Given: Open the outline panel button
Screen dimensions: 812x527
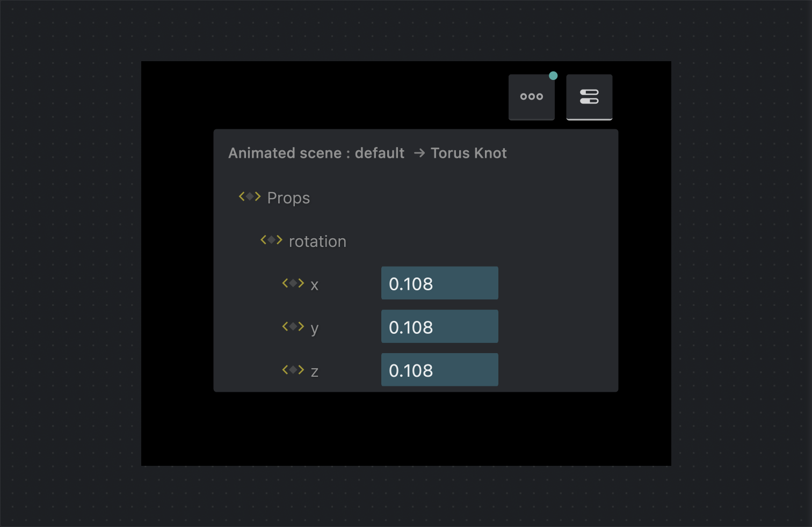Looking at the screenshot, I should (531, 97).
